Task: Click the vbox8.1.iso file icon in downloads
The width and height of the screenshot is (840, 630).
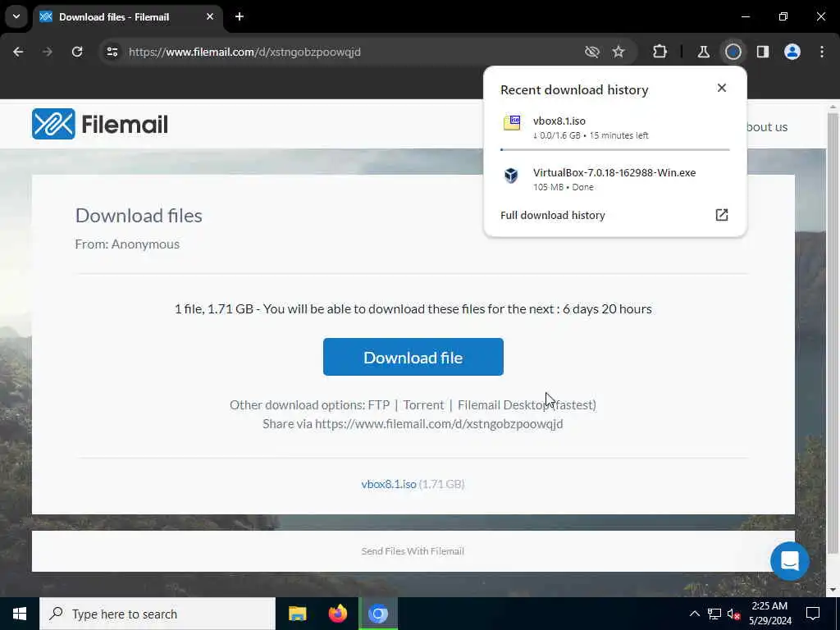Action: [x=512, y=123]
